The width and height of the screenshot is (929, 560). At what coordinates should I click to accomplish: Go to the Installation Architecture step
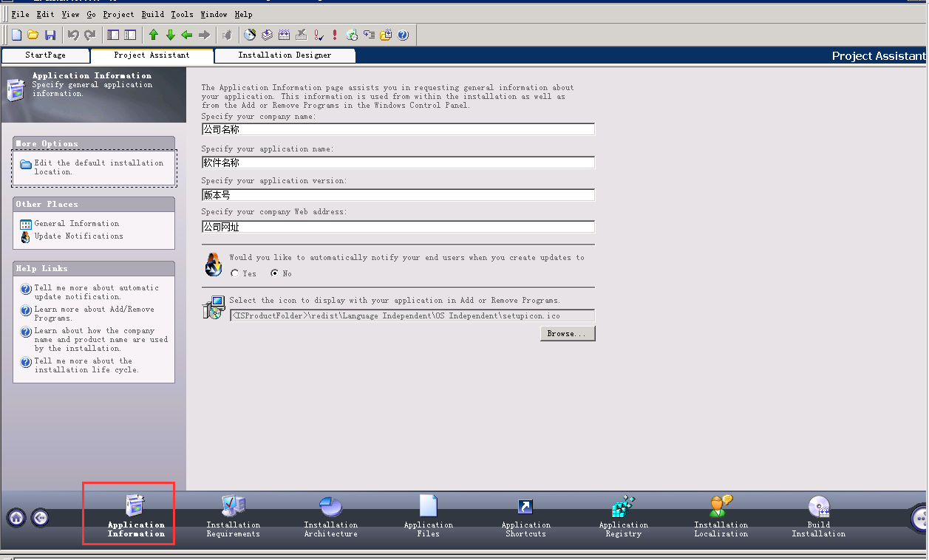pos(330,517)
